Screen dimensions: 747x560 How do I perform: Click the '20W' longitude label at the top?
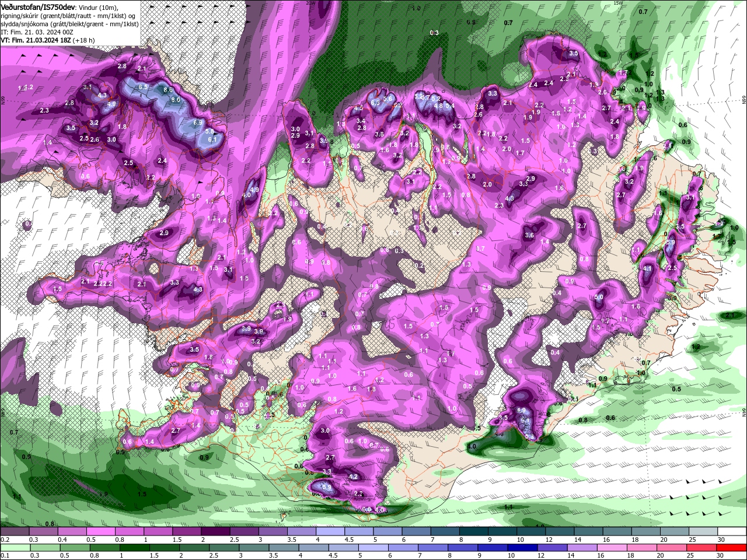pyautogui.click(x=310, y=3)
